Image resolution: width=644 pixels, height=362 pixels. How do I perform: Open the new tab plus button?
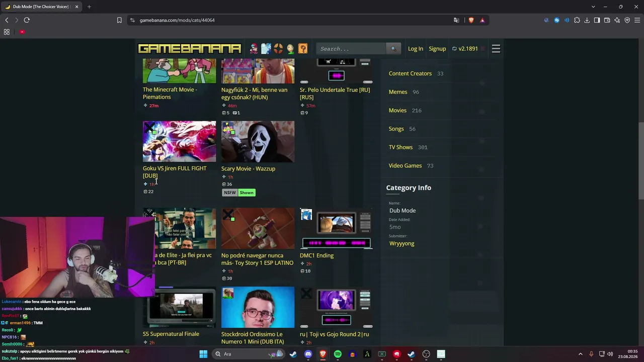[x=89, y=7]
